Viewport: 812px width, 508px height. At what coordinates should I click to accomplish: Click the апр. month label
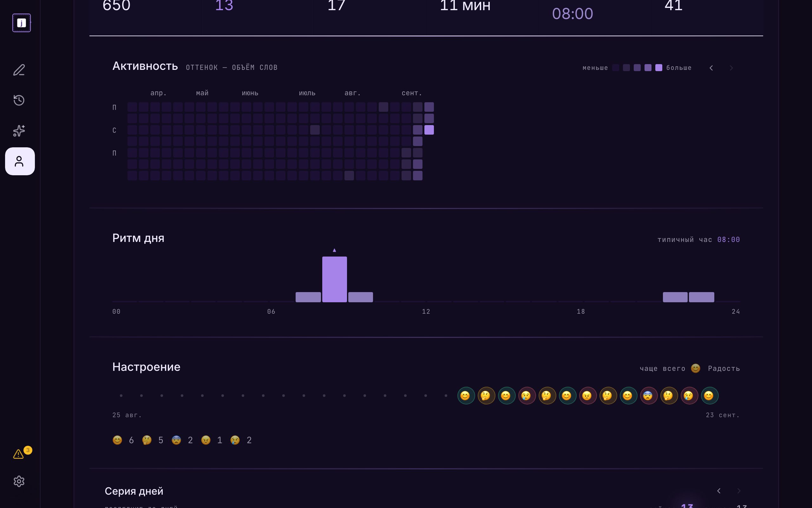[x=158, y=93]
